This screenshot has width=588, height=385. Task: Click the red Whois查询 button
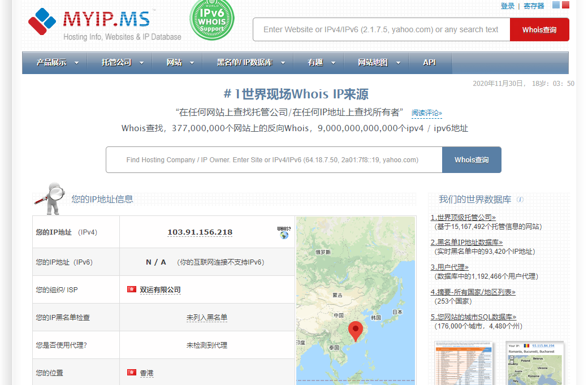[539, 29]
